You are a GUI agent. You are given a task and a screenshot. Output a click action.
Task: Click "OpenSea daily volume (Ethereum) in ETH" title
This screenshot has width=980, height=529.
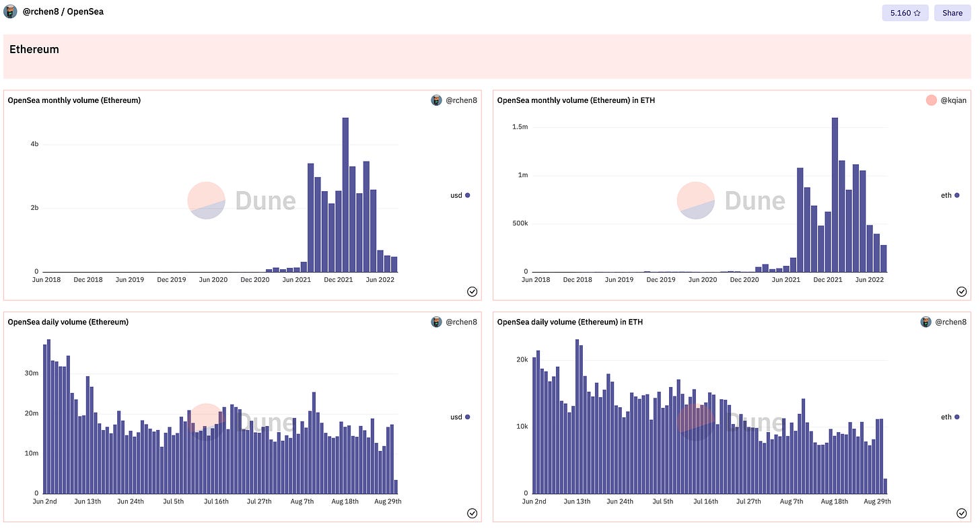570,322
